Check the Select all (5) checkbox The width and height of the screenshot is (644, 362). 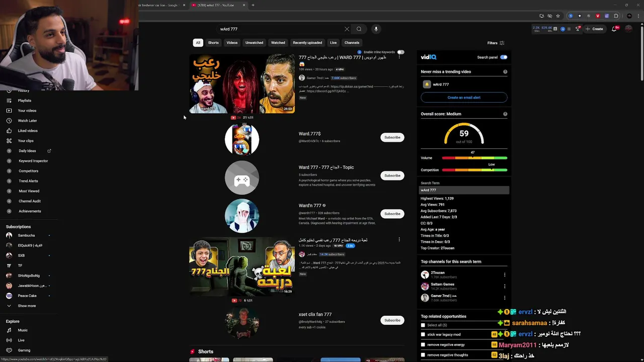pyautogui.click(x=423, y=325)
